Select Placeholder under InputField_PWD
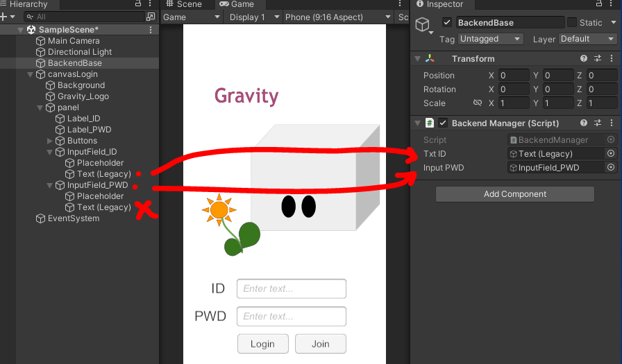The width and height of the screenshot is (622, 364). tap(100, 196)
